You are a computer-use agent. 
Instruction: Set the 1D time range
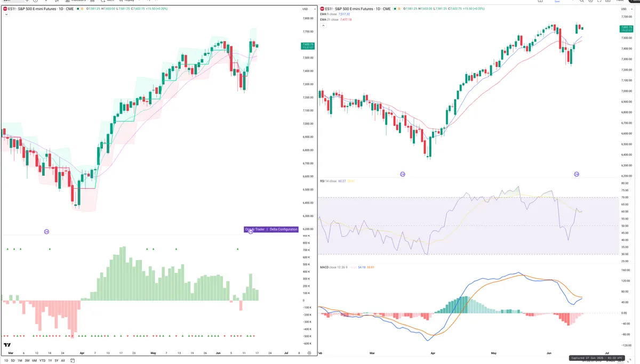5,360
